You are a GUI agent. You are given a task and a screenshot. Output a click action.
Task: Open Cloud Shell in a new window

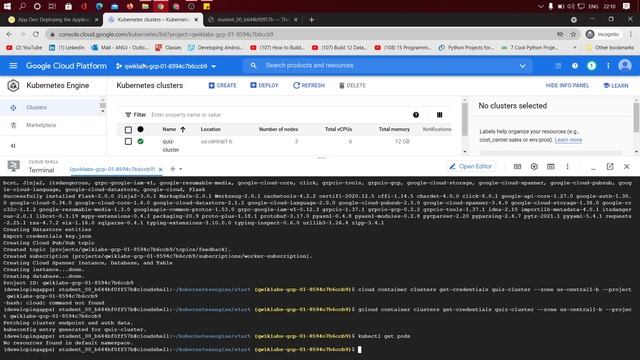tap(610, 167)
